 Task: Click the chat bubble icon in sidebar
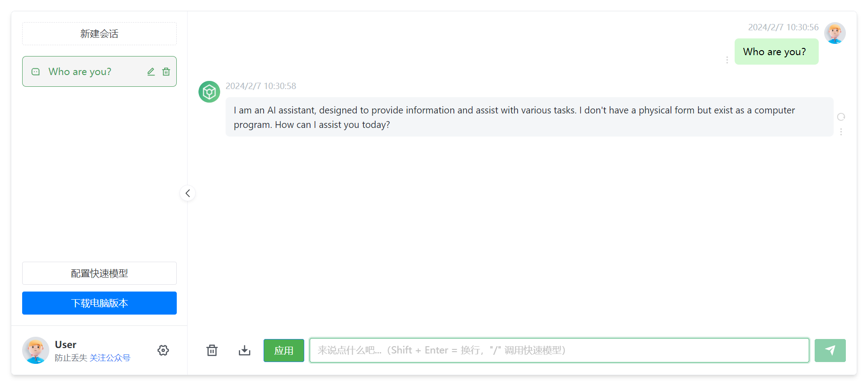point(36,72)
